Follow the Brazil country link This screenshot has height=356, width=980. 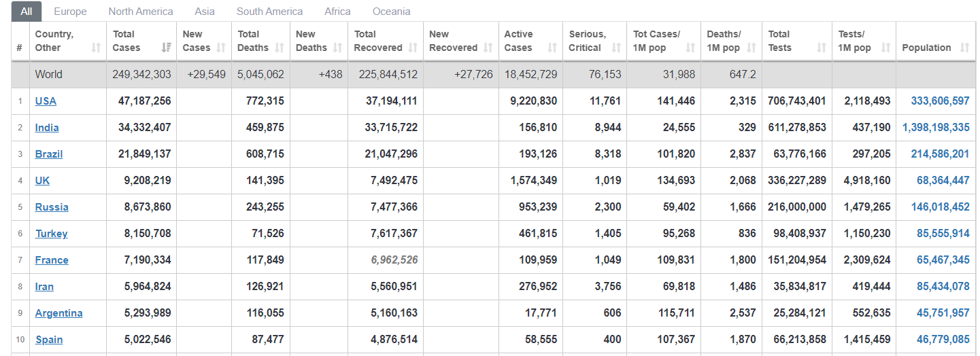click(x=49, y=154)
